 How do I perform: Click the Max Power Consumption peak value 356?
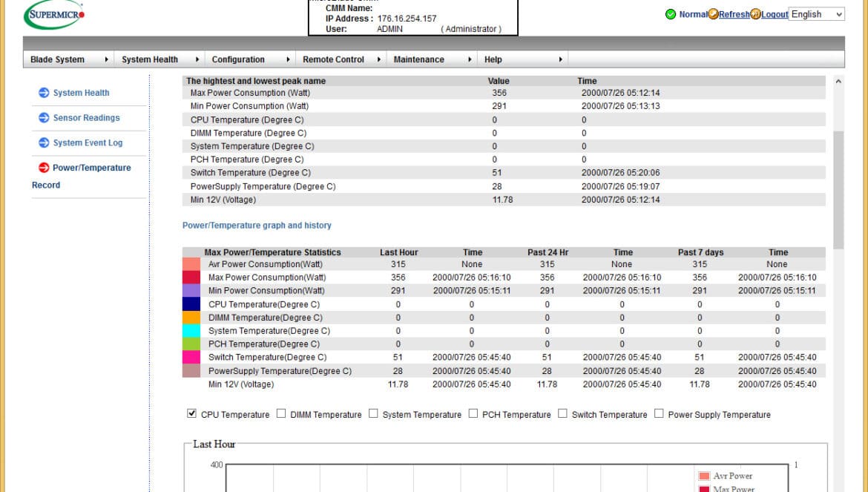tap(499, 93)
